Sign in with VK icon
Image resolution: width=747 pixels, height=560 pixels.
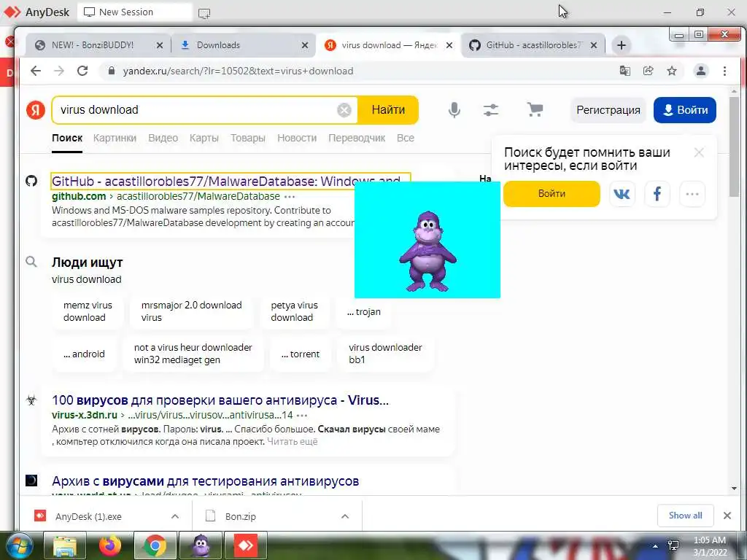pyautogui.click(x=622, y=194)
